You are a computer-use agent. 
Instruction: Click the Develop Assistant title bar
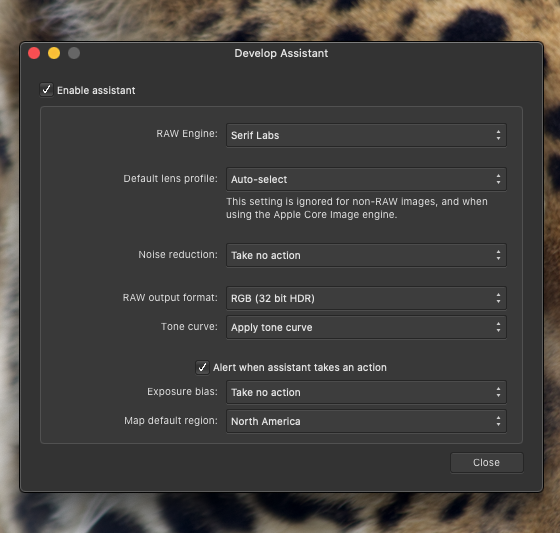point(281,53)
